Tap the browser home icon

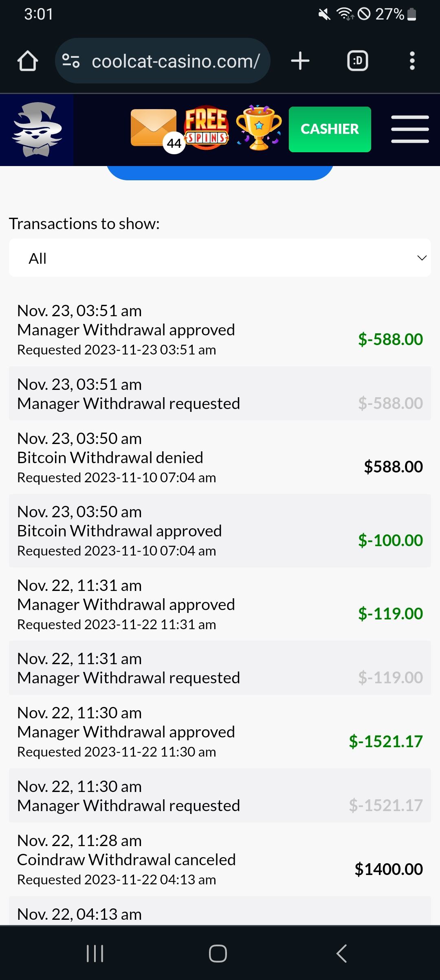tap(28, 61)
